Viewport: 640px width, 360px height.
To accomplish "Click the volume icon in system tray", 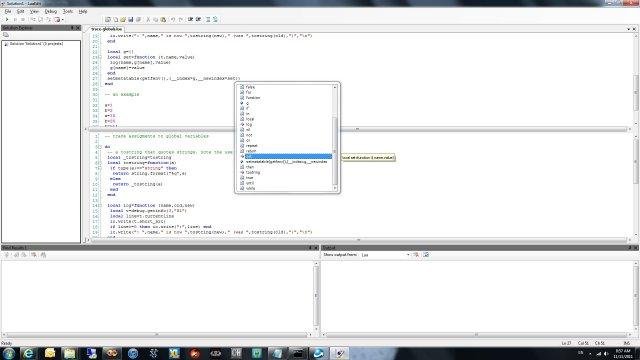I will (x=605, y=353).
